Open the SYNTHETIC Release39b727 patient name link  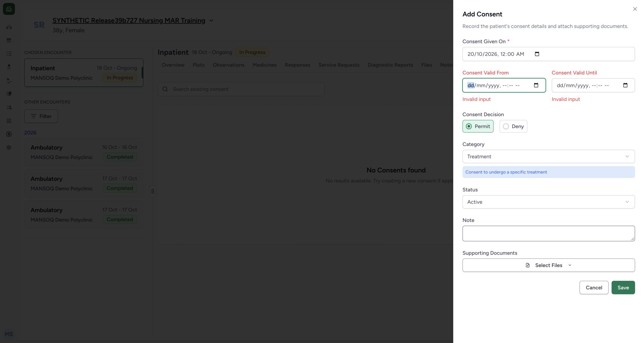(x=129, y=20)
